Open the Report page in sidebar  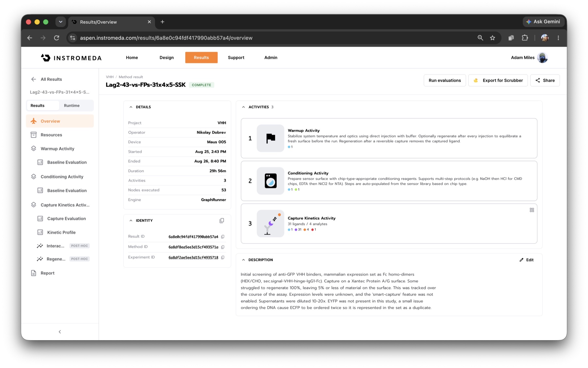[x=47, y=273]
